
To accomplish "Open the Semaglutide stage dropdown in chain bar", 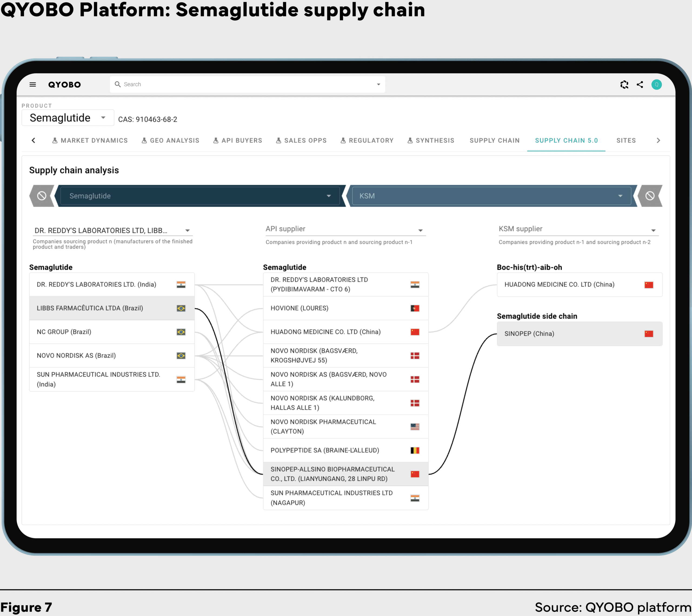I will (200, 196).
